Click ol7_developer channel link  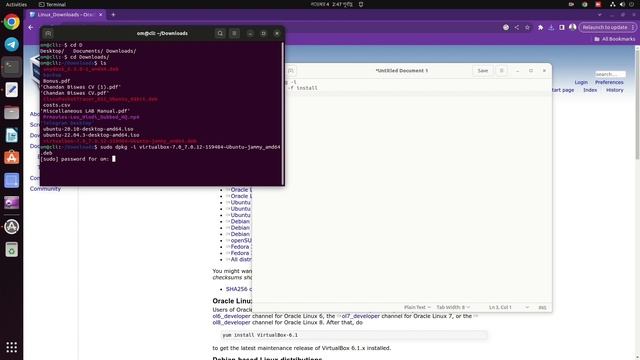pyautogui.click(x=360, y=316)
